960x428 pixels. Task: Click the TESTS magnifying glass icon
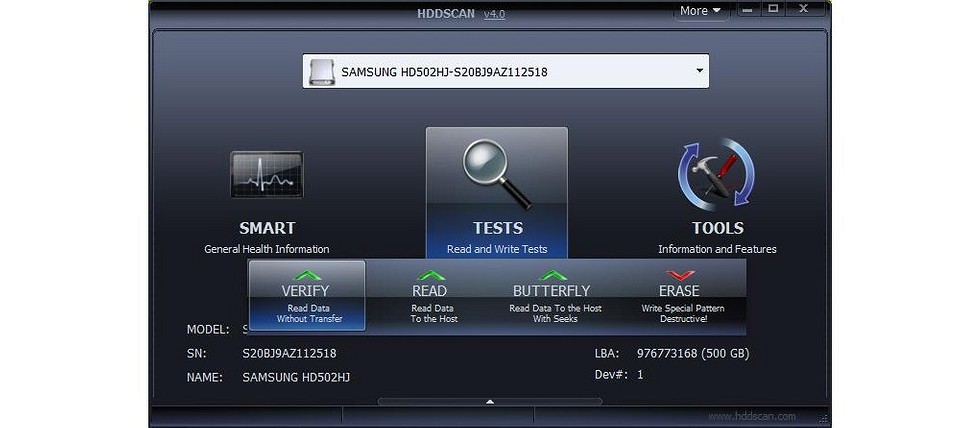[497, 173]
